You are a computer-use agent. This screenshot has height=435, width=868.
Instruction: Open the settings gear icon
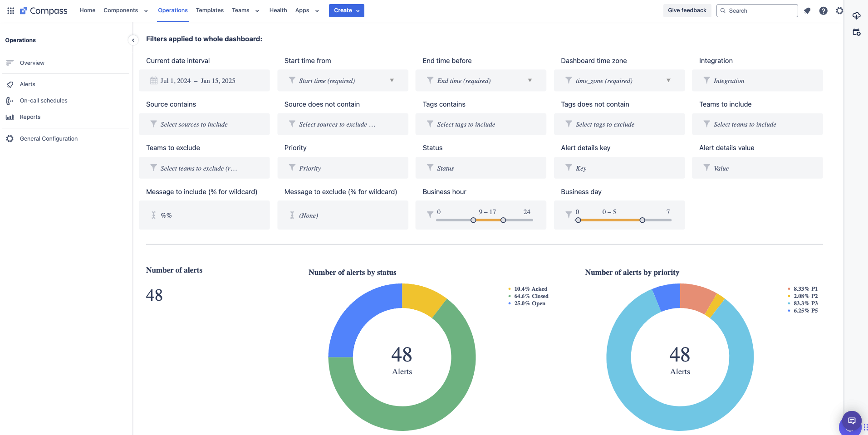click(x=839, y=10)
